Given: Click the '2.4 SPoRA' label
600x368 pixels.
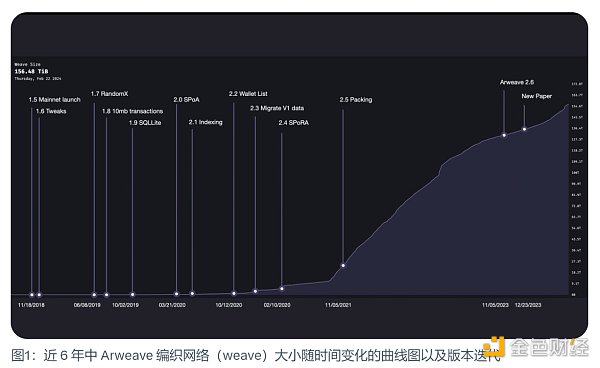Looking at the screenshot, I should pyautogui.click(x=293, y=122).
